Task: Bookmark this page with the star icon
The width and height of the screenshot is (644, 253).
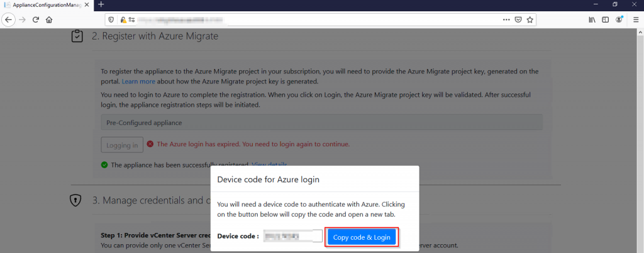Action: pyautogui.click(x=530, y=19)
